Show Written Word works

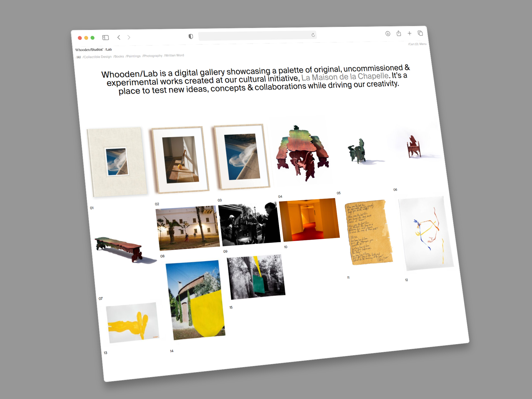(x=174, y=56)
